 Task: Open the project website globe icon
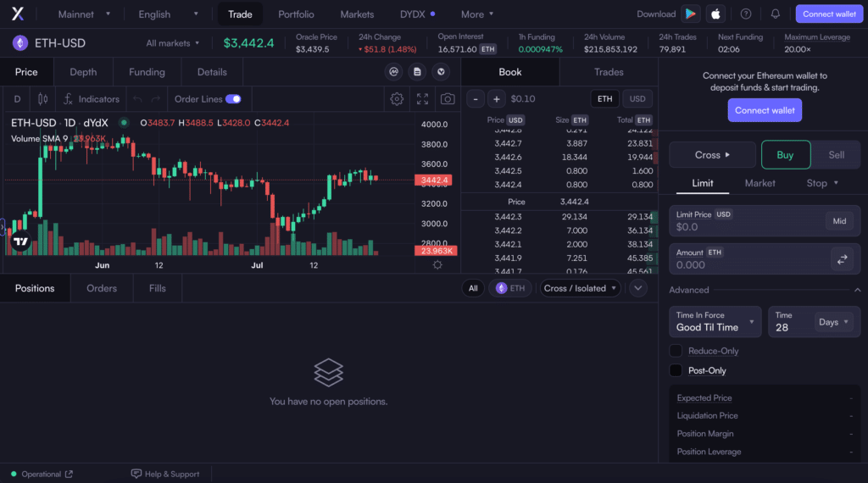(x=441, y=72)
